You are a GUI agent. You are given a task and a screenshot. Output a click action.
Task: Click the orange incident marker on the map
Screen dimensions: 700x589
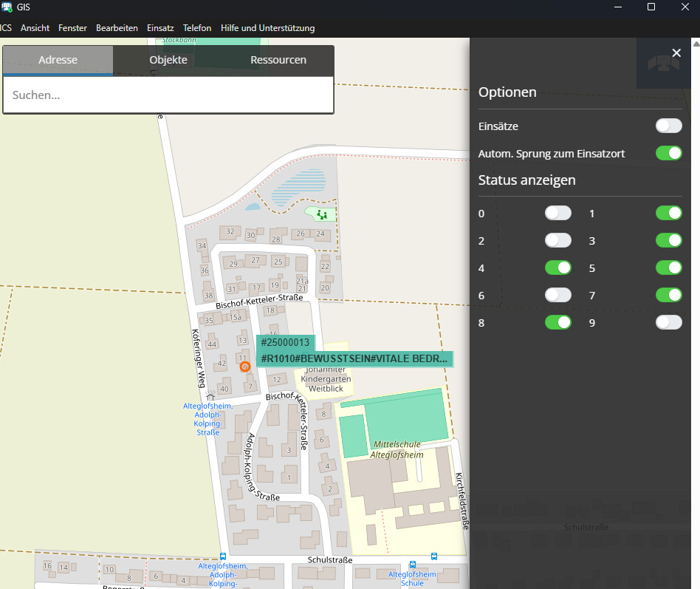tap(245, 366)
